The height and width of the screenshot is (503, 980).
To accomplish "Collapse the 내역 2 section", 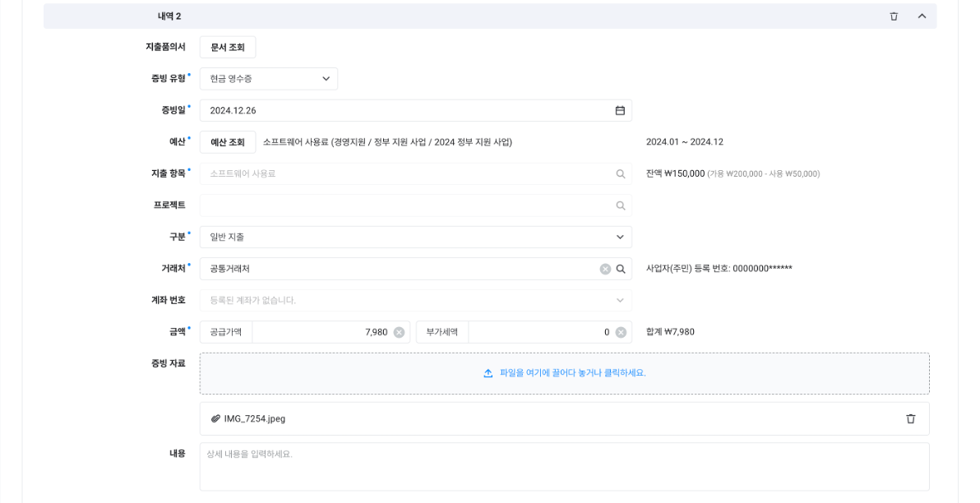I will (x=922, y=16).
